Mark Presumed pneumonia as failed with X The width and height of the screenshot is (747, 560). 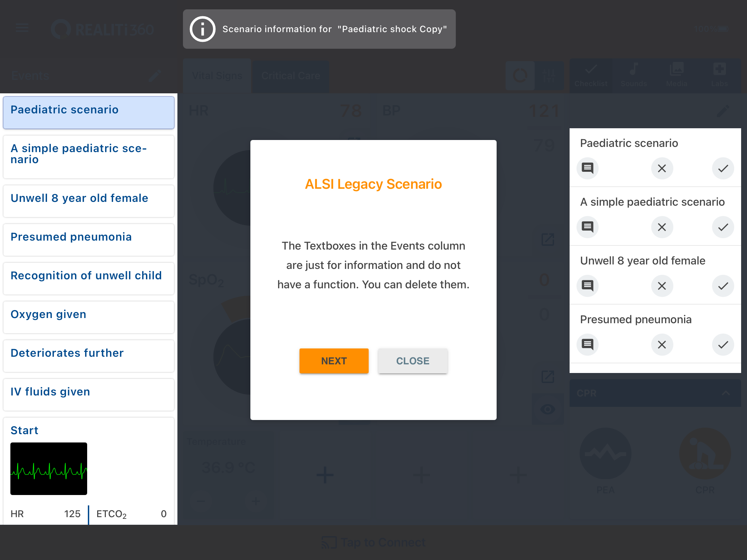coord(662,345)
